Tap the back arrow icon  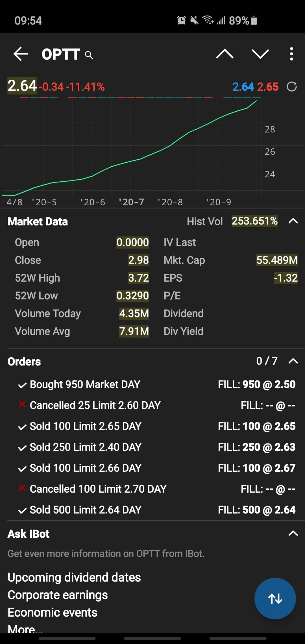click(21, 54)
